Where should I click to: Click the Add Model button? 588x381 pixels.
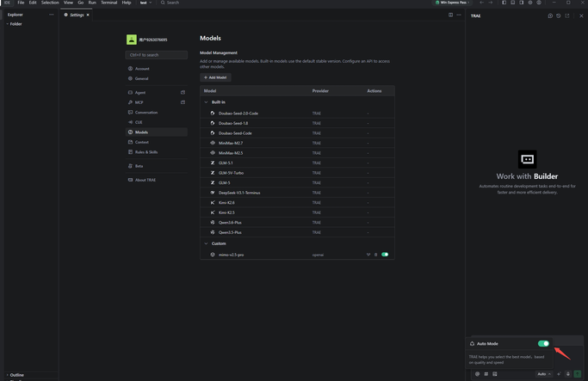pyautogui.click(x=215, y=77)
